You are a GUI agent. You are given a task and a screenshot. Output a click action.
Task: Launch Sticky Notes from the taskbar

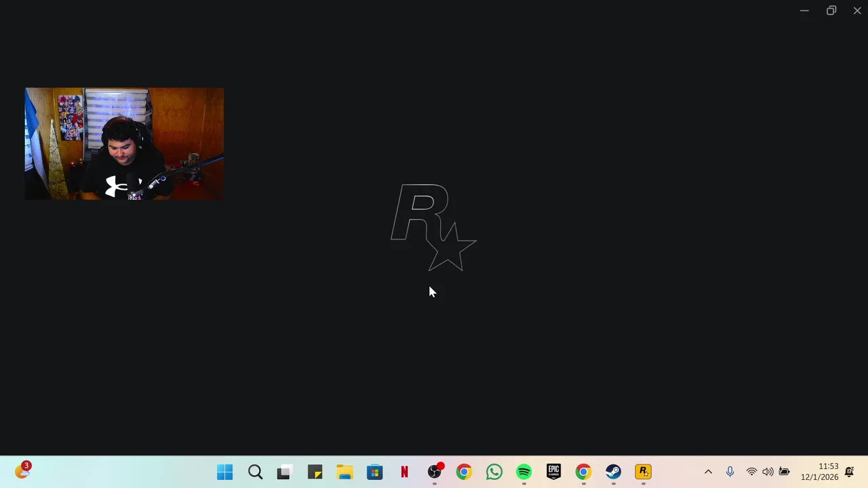tap(315, 472)
